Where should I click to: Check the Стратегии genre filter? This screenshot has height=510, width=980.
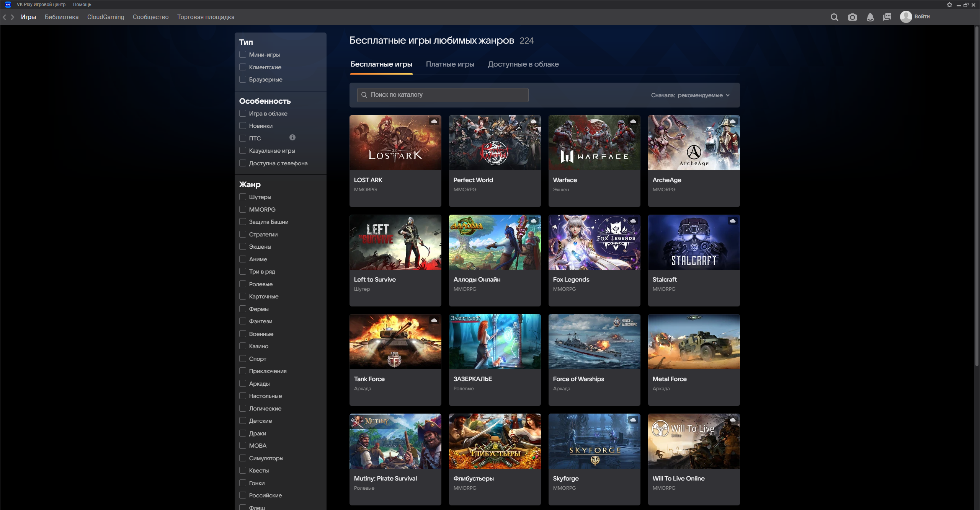(243, 234)
